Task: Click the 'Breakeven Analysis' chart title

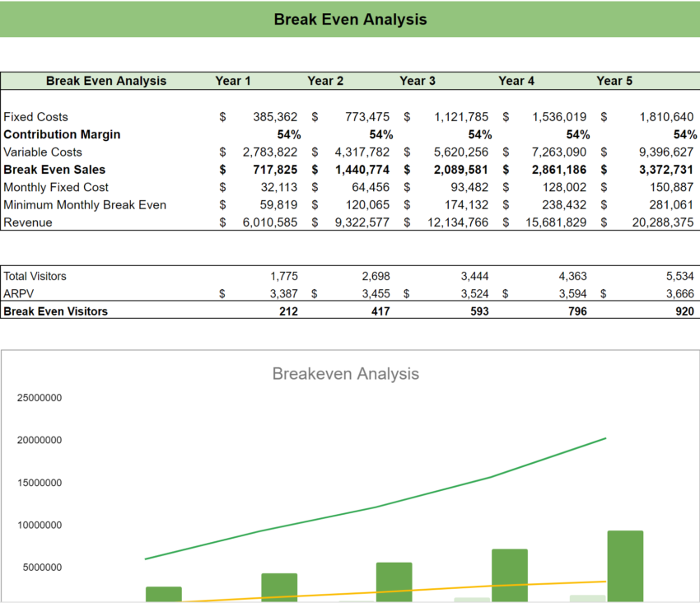Action: point(346,374)
